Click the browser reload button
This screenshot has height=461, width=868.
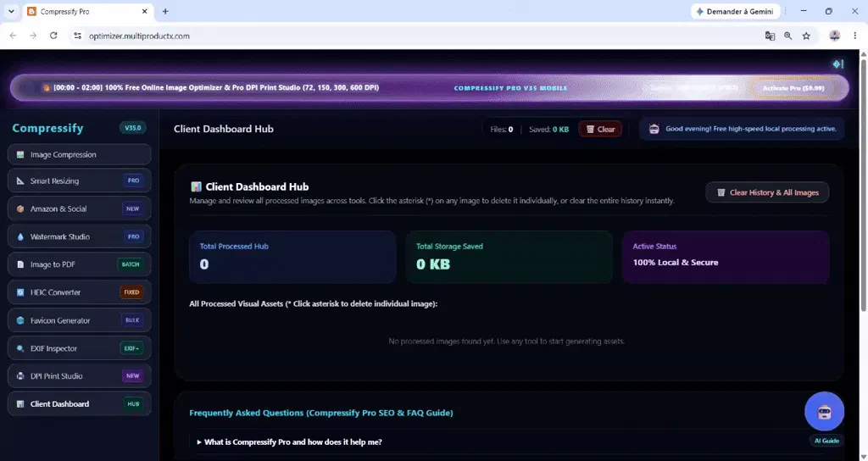(53, 36)
